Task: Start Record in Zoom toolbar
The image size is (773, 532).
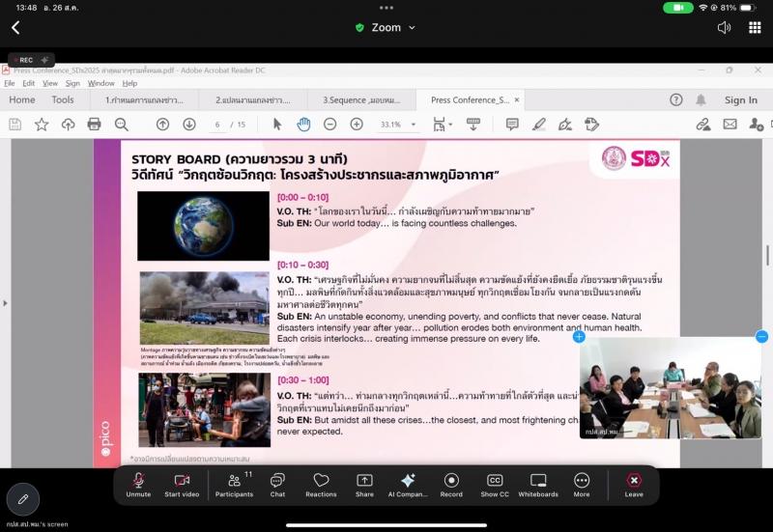Action: [451, 485]
